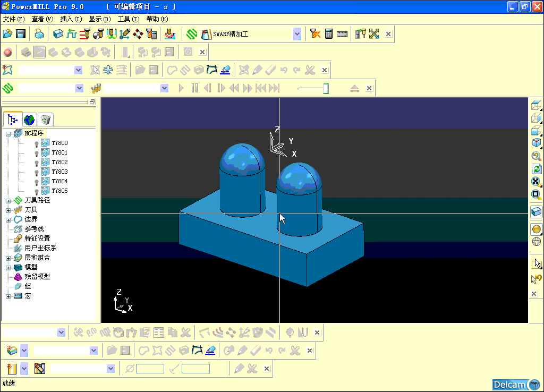Expand the 宏 tree node
Viewport: 544px width, 392px height.
point(8,296)
